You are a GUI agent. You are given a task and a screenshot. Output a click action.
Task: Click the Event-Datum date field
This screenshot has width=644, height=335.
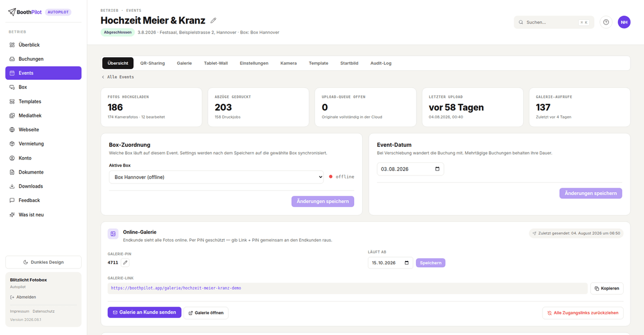(x=411, y=169)
